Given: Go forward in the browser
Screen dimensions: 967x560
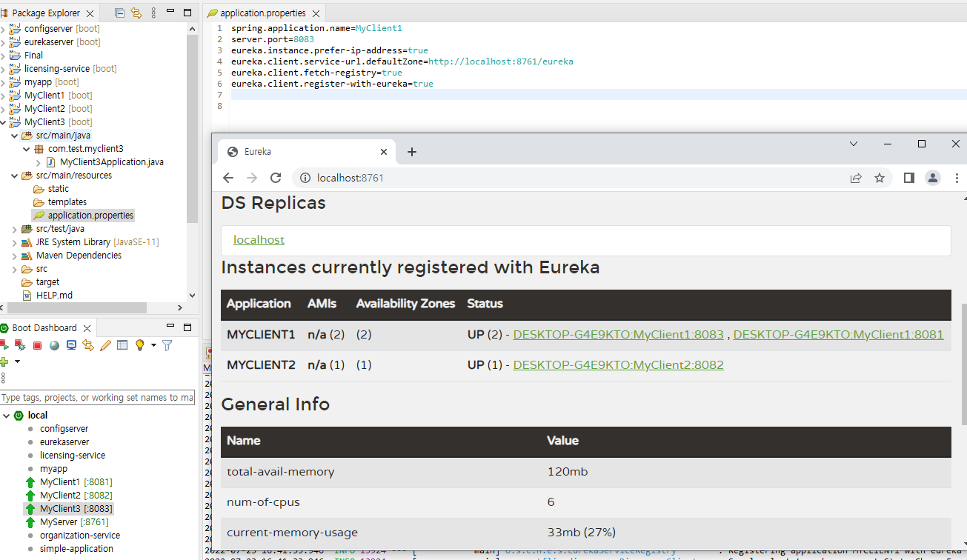Looking at the screenshot, I should [x=252, y=178].
